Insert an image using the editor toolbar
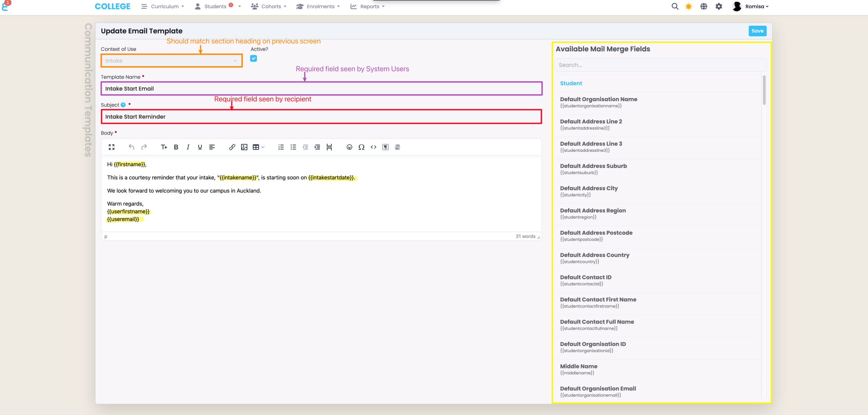 244,147
